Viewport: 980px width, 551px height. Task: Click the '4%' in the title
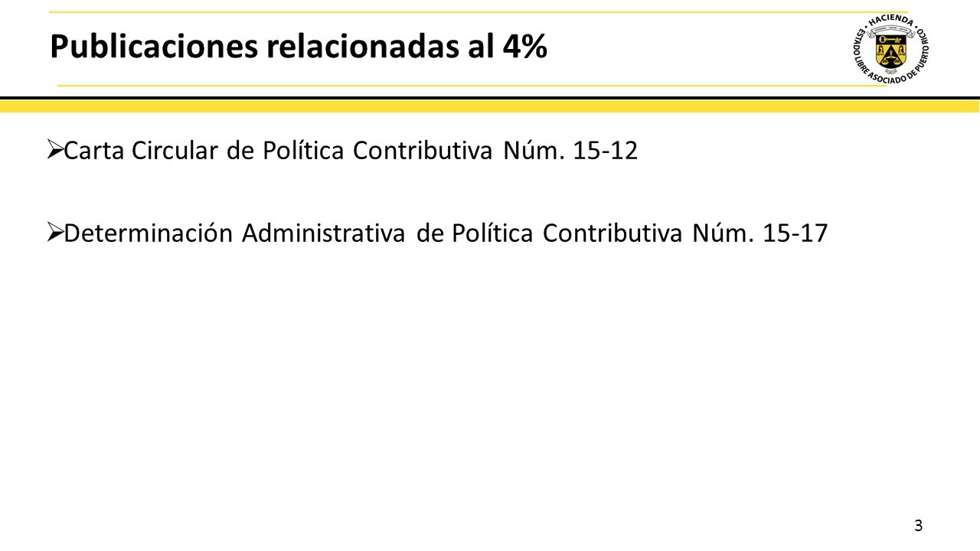click(525, 47)
